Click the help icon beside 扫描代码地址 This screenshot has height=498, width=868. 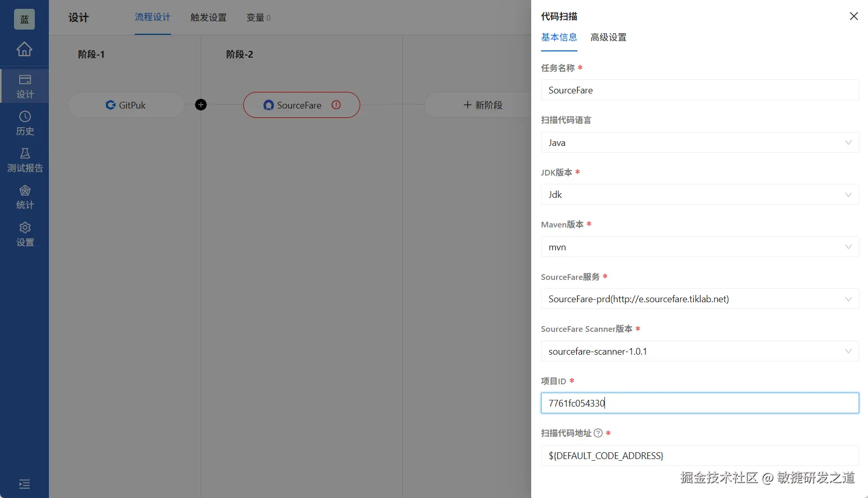tap(598, 433)
